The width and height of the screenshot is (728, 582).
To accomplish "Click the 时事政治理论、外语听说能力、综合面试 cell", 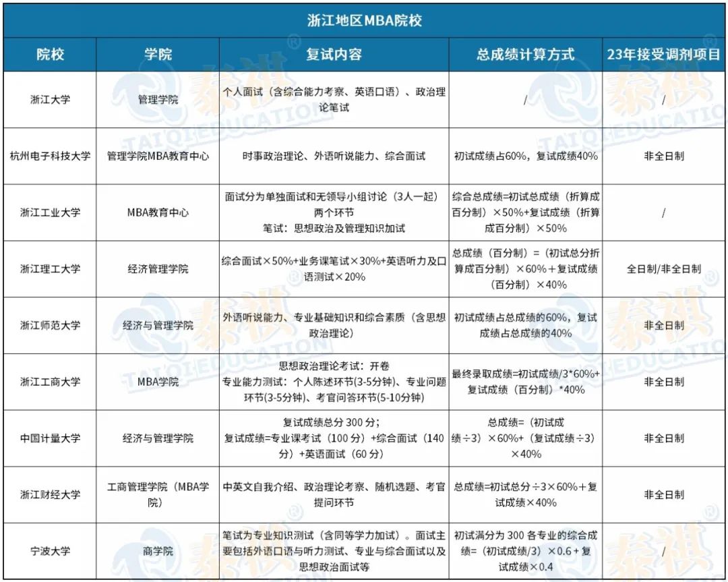I will coord(334,156).
